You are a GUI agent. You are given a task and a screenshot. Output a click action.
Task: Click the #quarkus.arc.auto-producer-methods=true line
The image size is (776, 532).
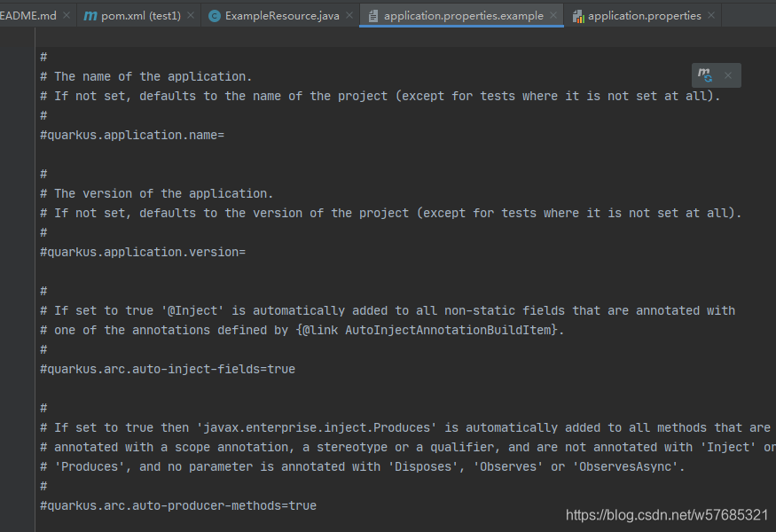click(178, 505)
